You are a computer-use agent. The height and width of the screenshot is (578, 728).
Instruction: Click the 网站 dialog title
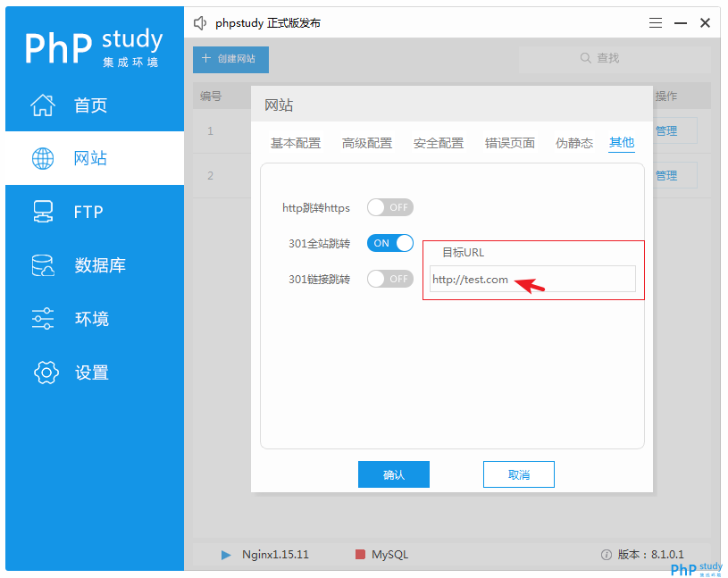coord(279,105)
